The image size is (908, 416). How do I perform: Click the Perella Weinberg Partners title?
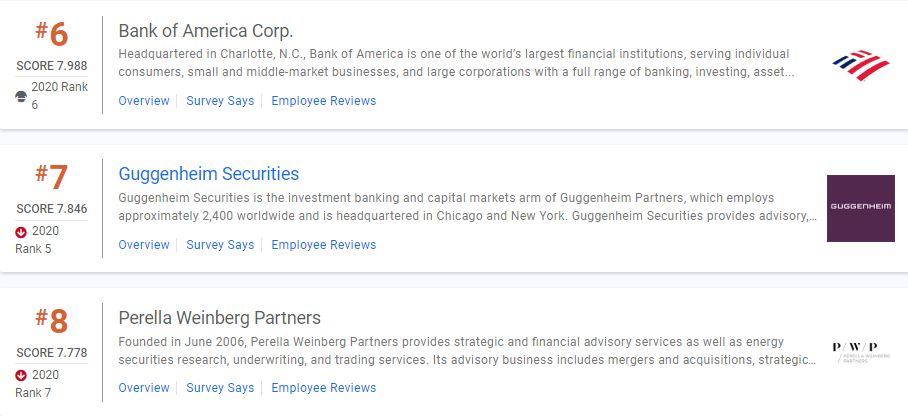tap(219, 318)
